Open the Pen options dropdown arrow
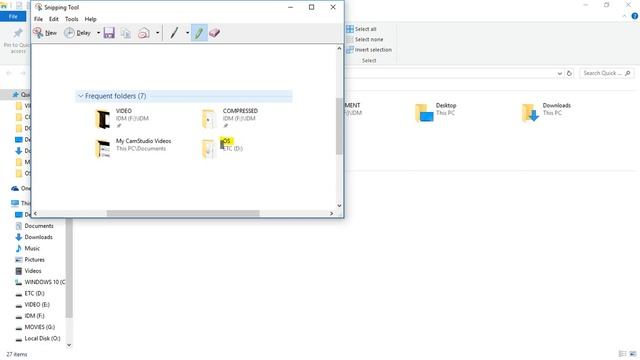The image size is (640, 360). pyautogui.click(x=187, y=33)
